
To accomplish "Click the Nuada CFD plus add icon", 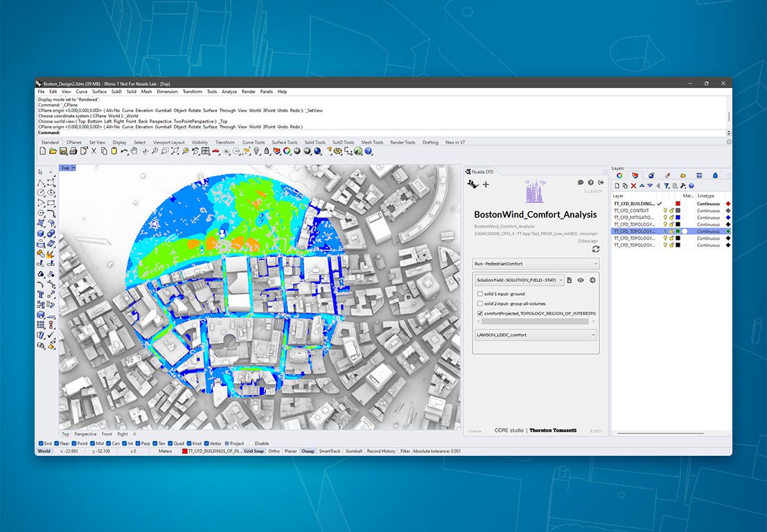I will [486, 184].
